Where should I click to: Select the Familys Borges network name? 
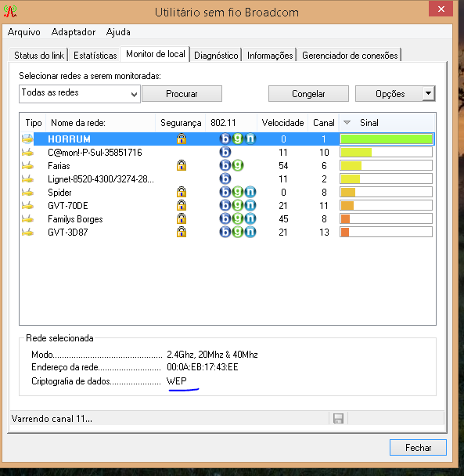75,219
